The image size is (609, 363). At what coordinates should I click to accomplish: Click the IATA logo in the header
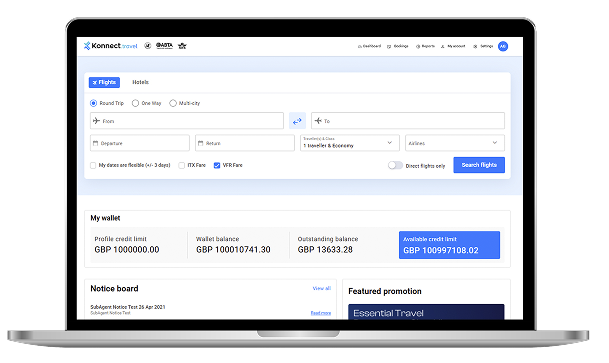182,46
